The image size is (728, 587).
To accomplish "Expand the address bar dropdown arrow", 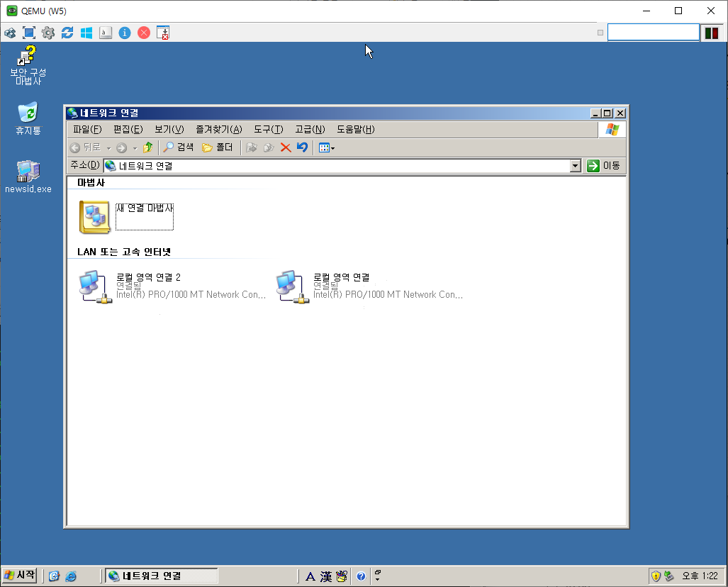I will point(576,166).
